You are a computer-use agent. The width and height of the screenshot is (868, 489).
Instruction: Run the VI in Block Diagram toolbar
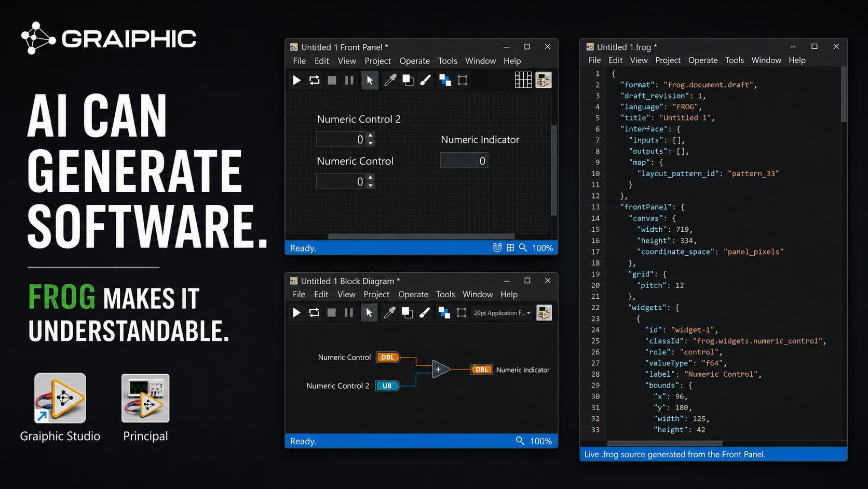click(x=296, y=312)
